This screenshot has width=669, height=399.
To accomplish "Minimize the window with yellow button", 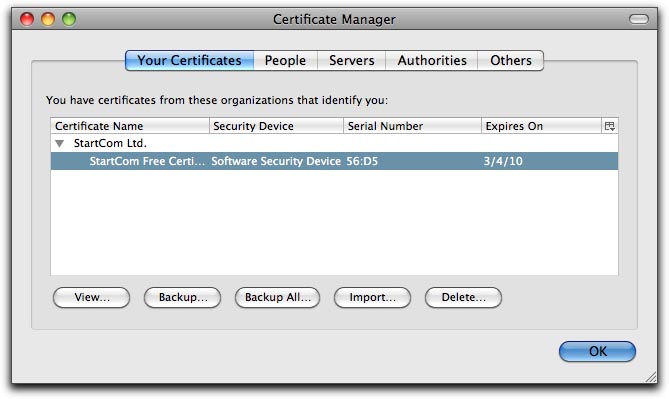I will [x=48, y=19].
